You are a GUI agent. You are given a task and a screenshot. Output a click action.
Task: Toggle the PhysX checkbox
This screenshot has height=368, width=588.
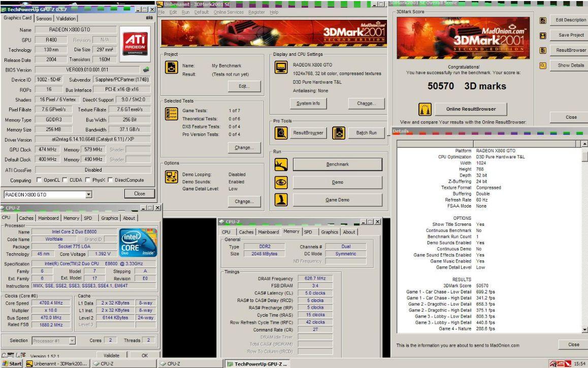(x=88, y=180)
